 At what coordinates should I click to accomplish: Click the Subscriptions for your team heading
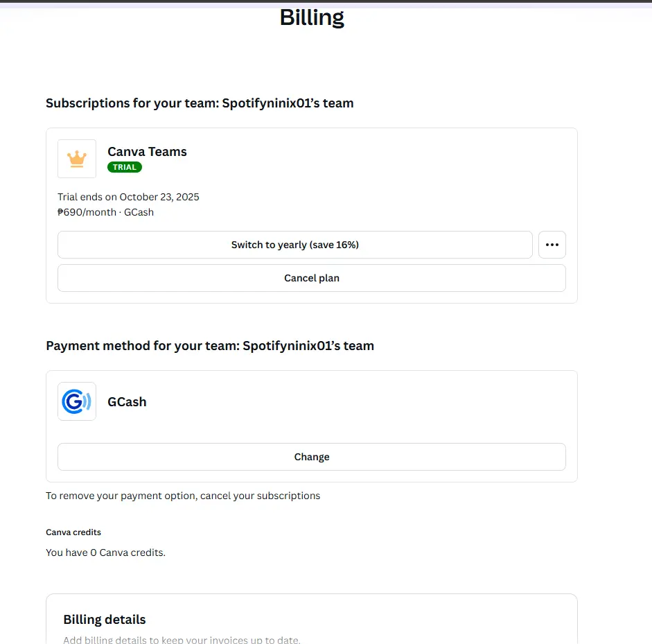coord(200,103)
